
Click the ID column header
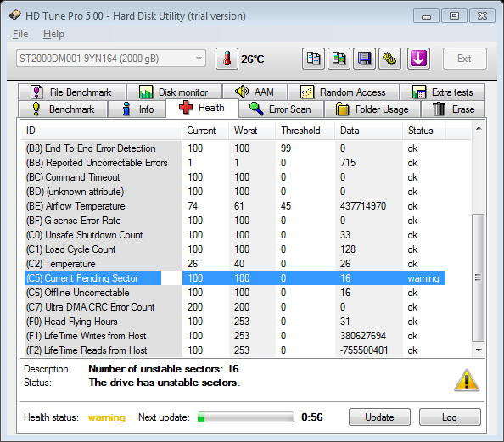[x=101, y=131]
